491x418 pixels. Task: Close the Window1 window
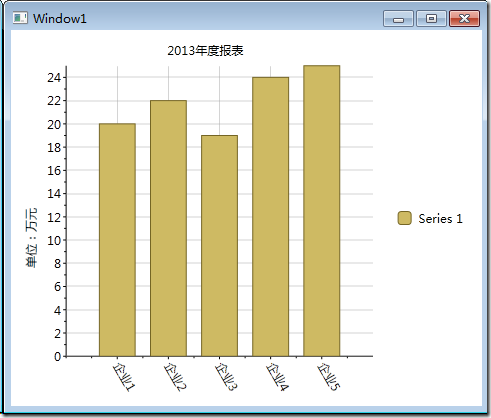[464, 18]
